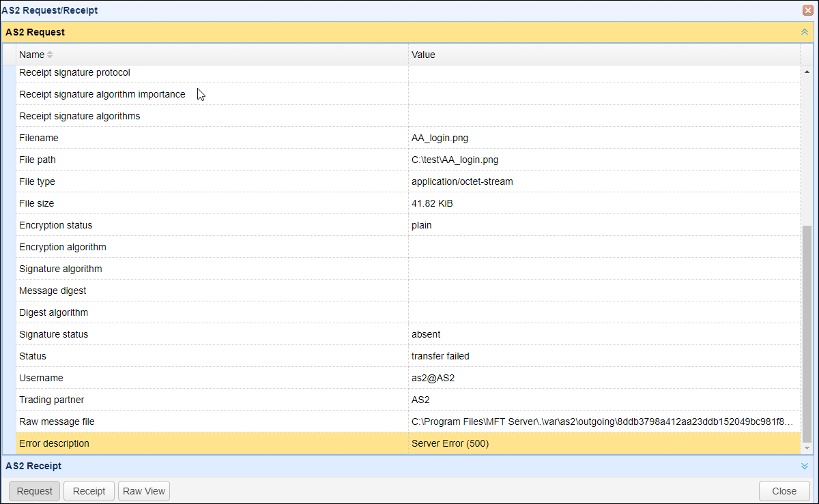Click the C:\test\AA_login.png value
The width and height of the screenshot is (819, 504).
(455, 160)
